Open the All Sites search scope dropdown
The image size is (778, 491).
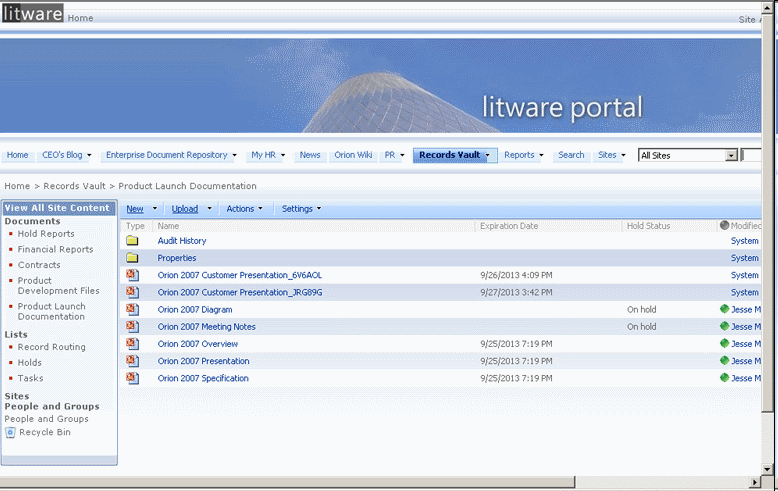(x=731, y=156)
